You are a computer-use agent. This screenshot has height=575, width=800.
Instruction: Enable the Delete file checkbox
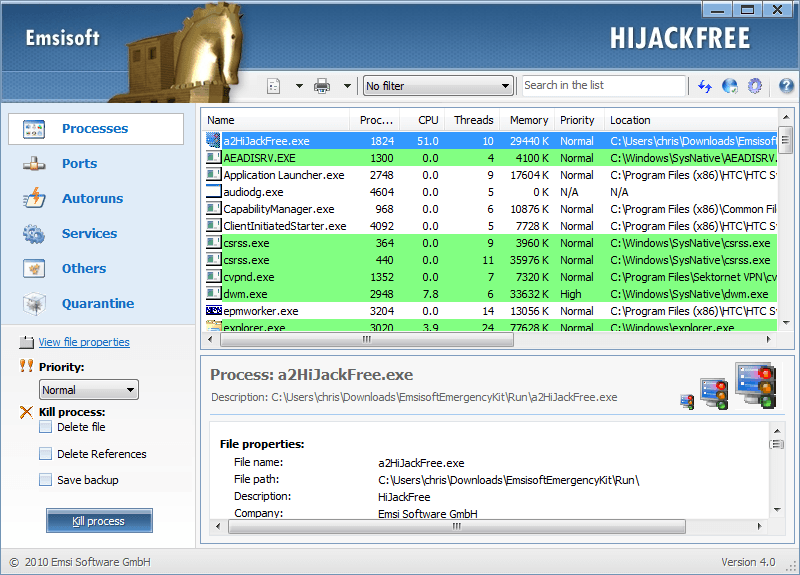click(45, 427)
